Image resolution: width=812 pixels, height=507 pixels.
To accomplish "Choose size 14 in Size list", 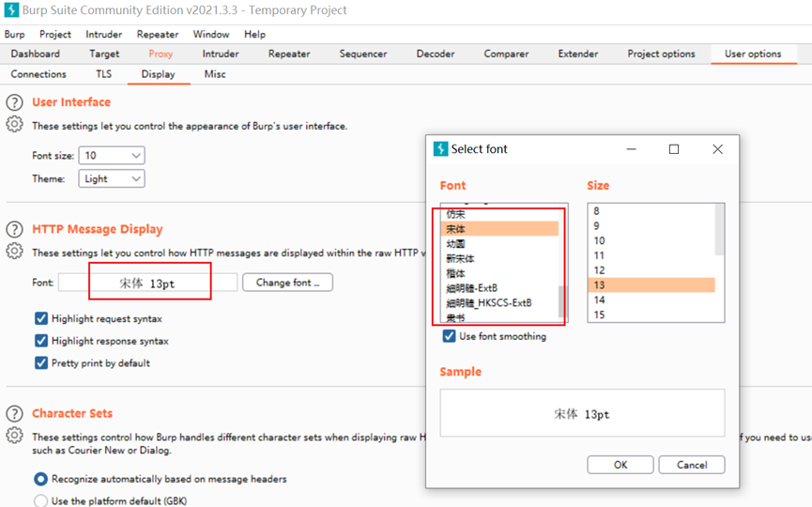I will pyautogui.click(x=652, y=300).
